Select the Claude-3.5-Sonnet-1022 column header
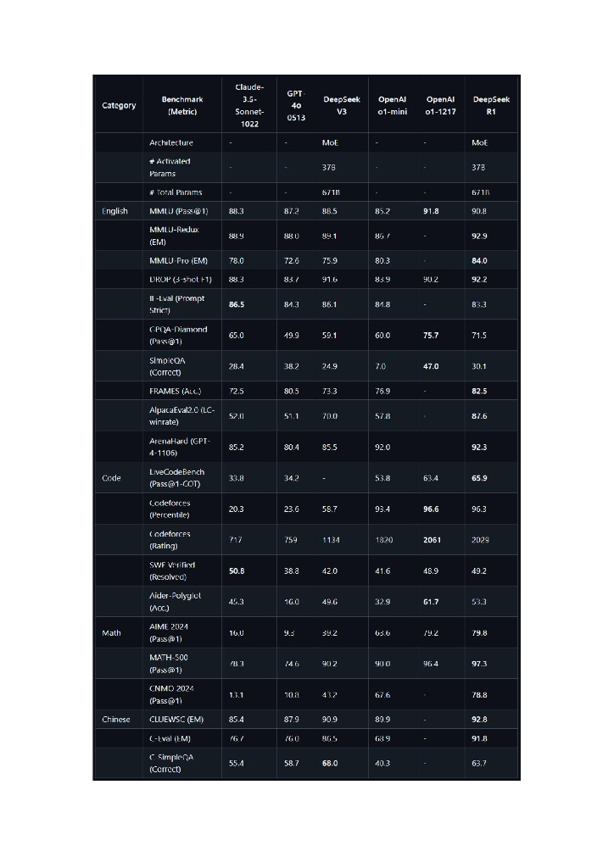 249,105
